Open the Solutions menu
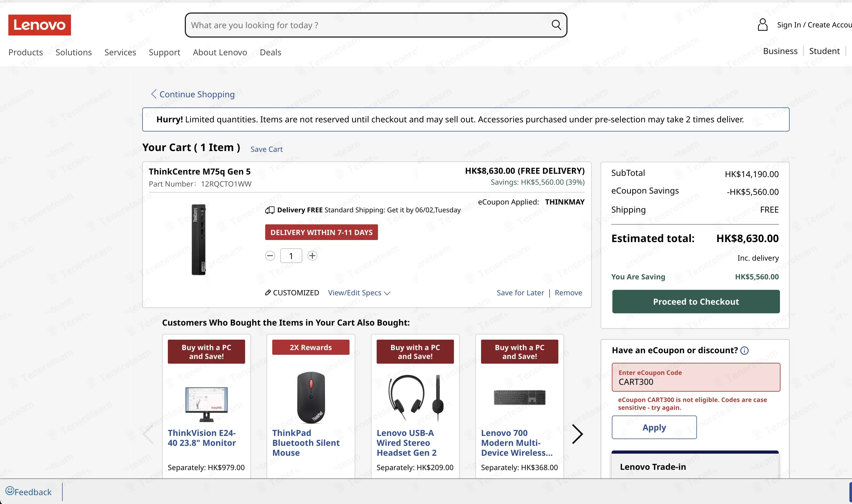Viewport: 852px width, 504px height. [x=73, y=52]
